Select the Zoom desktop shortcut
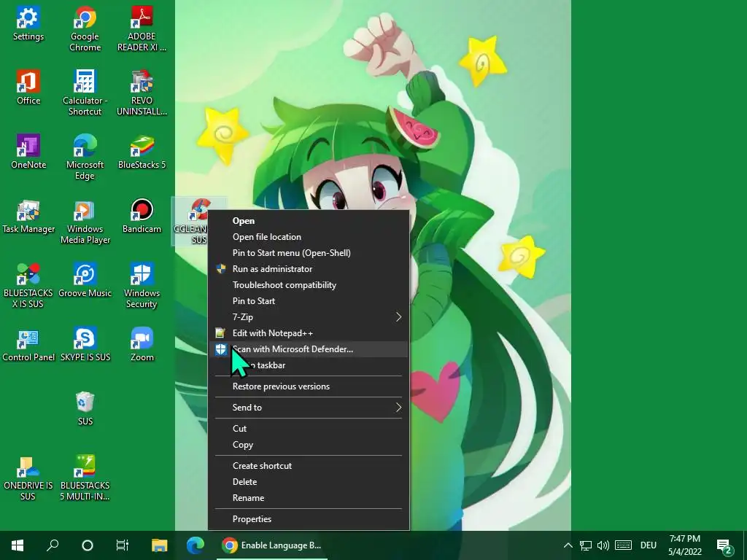 click(x=142, y=345)
